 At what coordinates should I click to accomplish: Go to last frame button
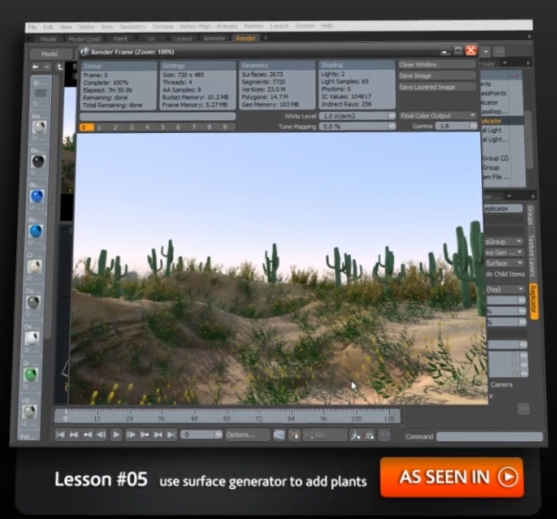tap(171, 434)
